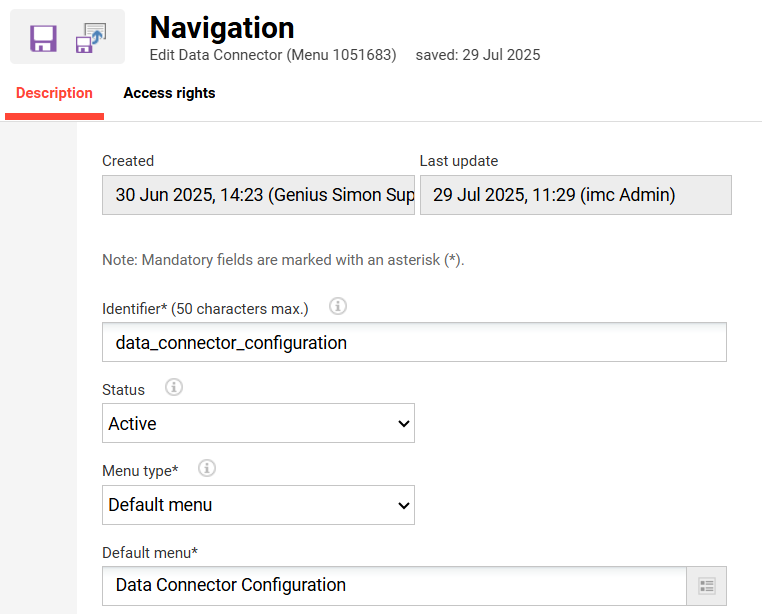Screen dimensions: 762x614
Task: Select the Description tab
Action: pyautogui.click(x=54, y=93)
